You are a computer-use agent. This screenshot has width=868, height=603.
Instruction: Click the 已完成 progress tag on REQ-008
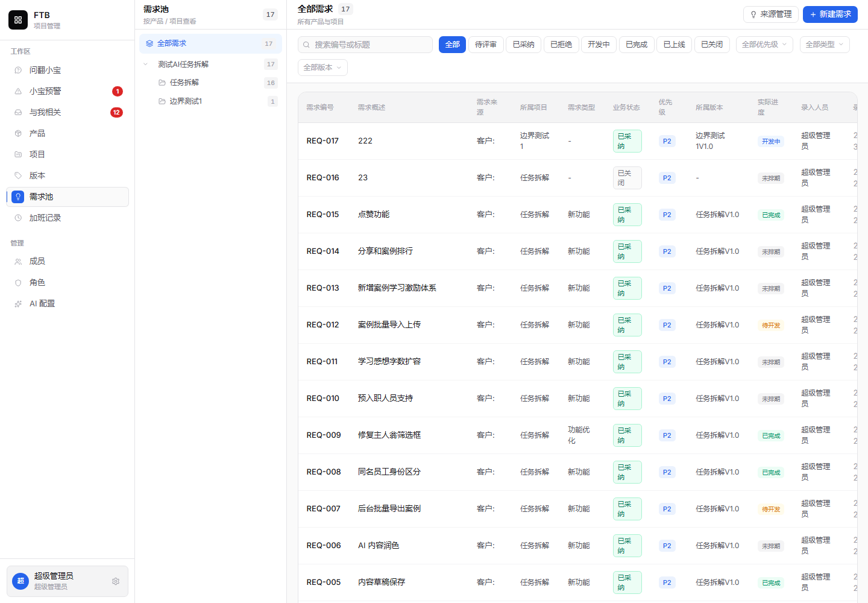(x=771, y=473)
